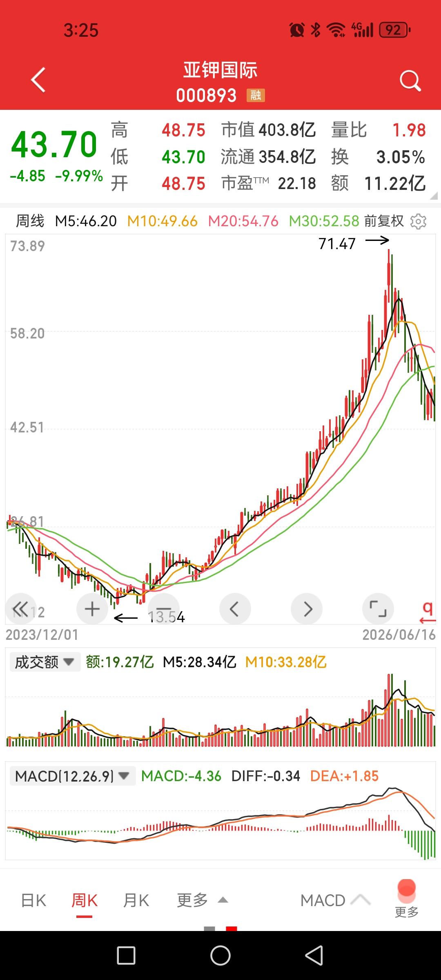Tap the back arrow in header

pyautogui.click(x=38, y=80)
